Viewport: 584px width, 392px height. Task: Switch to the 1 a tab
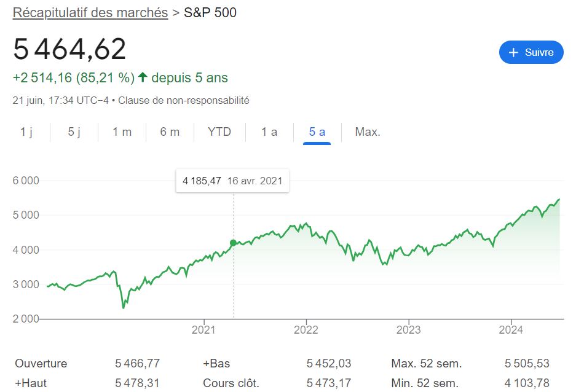tap(269, 132)
